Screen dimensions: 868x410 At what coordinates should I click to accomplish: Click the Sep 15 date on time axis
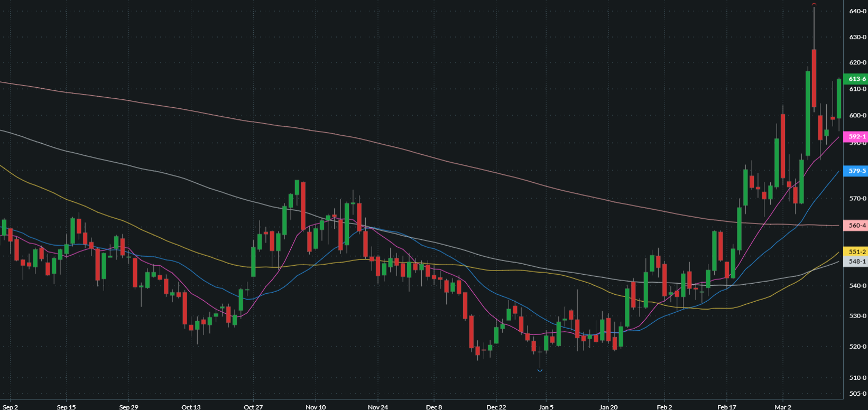(66, 407)
